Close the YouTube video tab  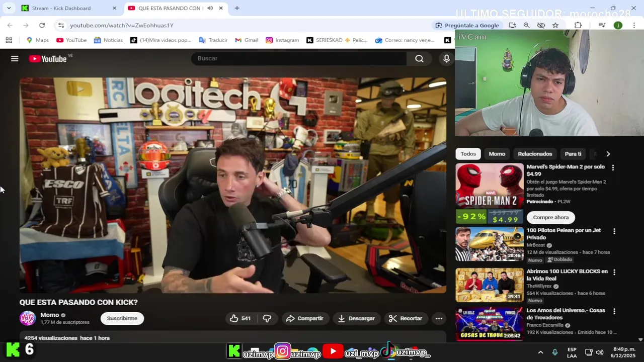[x=220, y=8]
